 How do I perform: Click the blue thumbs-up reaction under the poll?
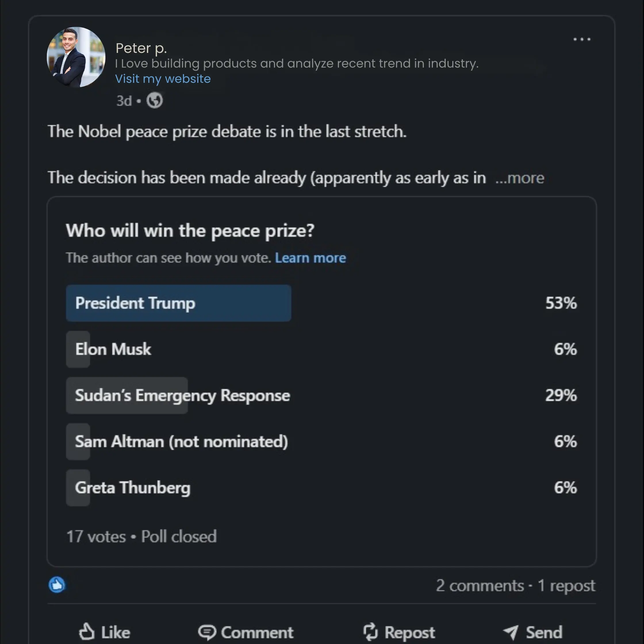[x=57, y=585]
